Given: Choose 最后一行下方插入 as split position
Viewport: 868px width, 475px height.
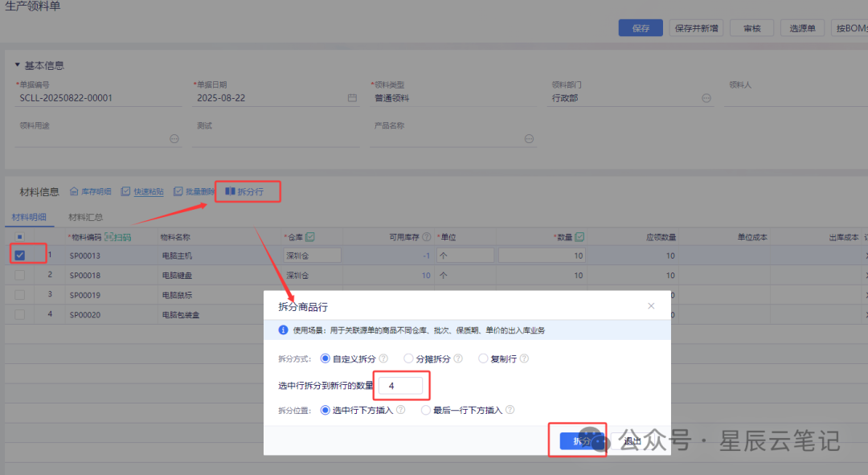Looking at the screenshot, I should click(x=426, y=410).
